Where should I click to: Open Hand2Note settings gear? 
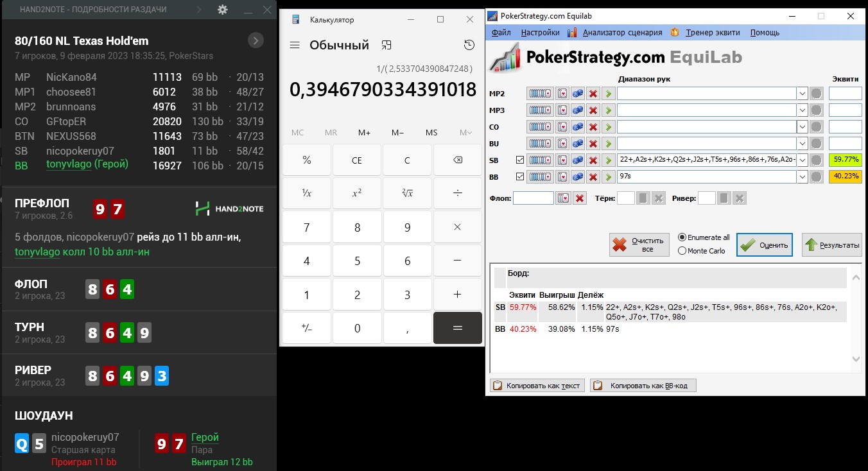(223, 10)
